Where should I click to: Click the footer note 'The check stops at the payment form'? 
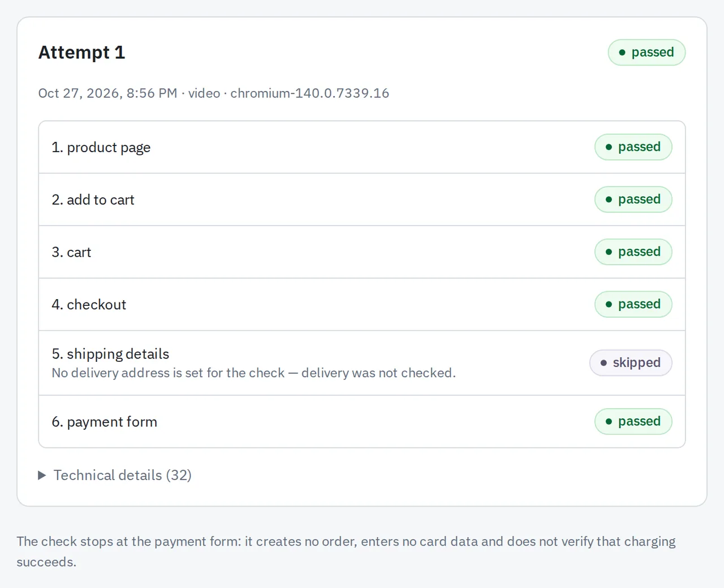click(x=346, y=552)
